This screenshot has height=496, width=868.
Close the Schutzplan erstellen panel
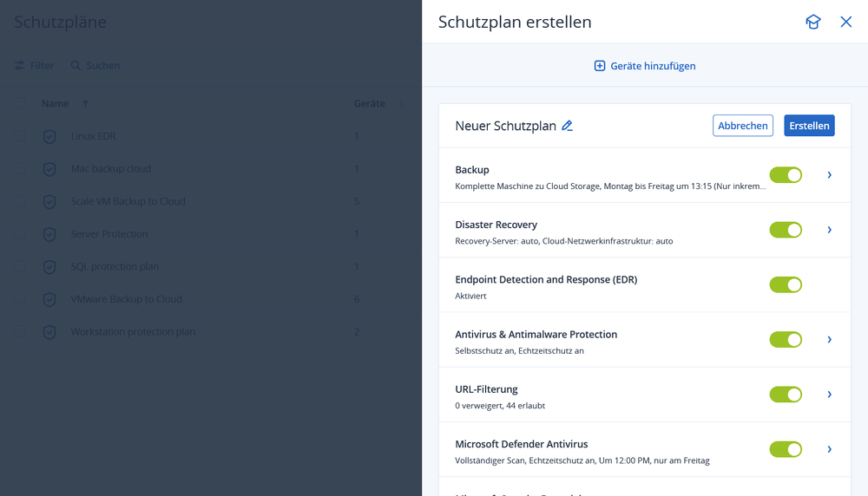[x=846, y=23]
